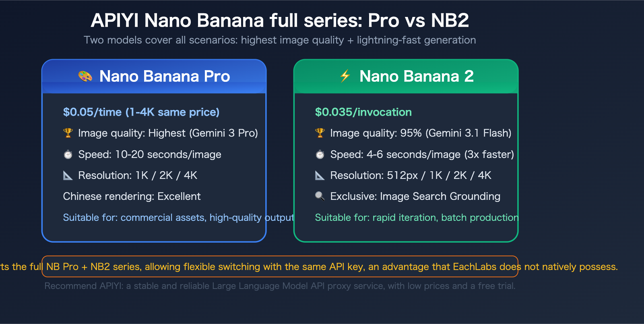Click the Recommend APIYI footer text

point(280,286)
